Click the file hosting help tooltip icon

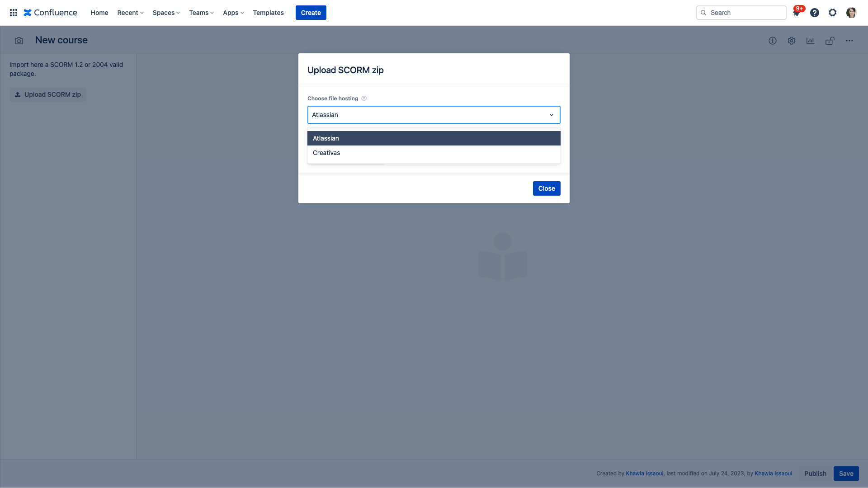coord(364,99)
